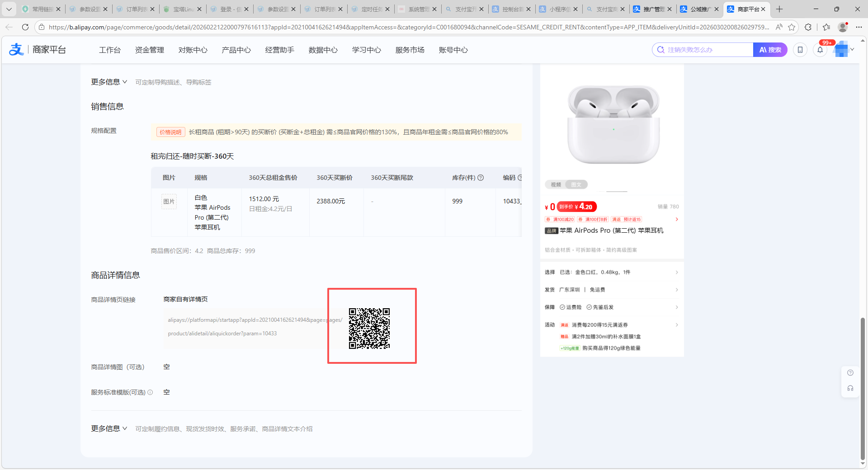868x470 pixels.
Task: Open the notifications bell with 99+ badge
Action: 820,50
